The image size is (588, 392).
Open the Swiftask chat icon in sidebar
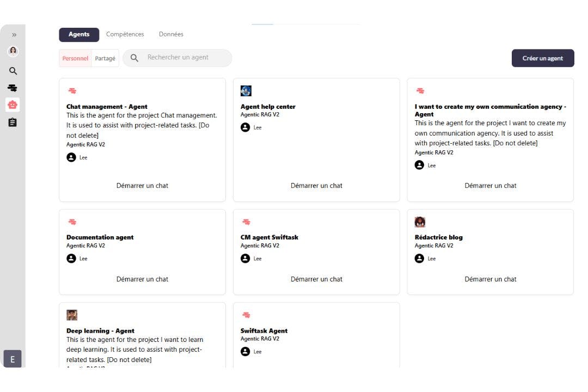click(13, 88)
